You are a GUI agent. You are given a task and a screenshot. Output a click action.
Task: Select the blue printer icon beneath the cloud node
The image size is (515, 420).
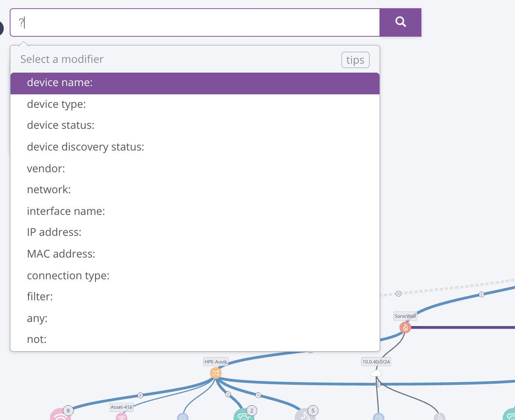point(378,417)
